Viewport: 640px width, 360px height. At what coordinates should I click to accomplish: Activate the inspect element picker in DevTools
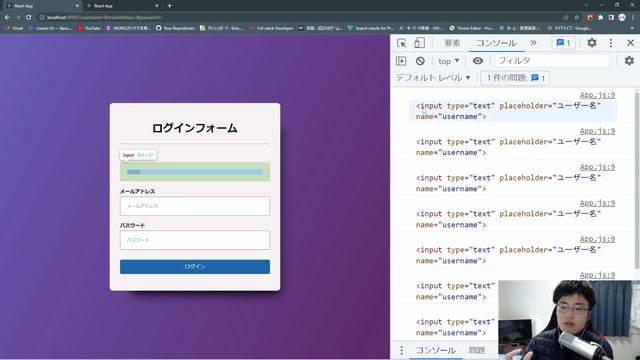coord(401,43)
